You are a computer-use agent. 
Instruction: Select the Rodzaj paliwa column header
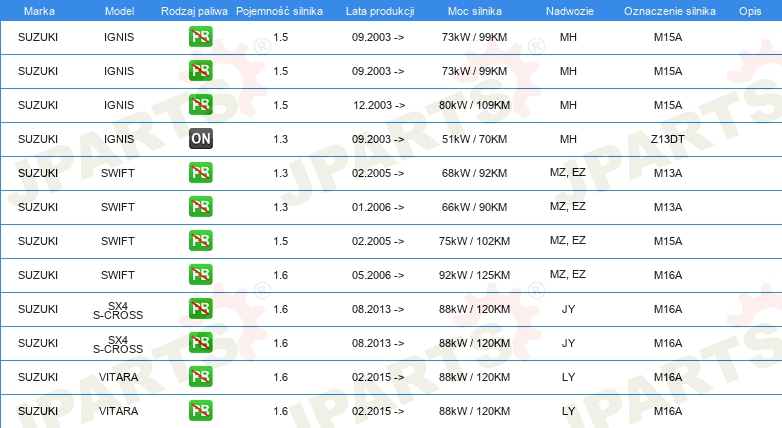[x=194, y=11]
